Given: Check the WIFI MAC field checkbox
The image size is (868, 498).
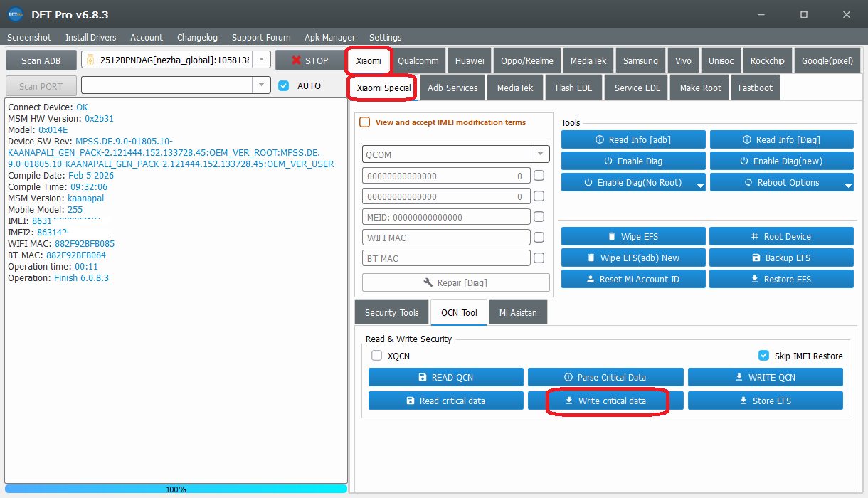Looking at the screenshot, I should coord(539,238).
